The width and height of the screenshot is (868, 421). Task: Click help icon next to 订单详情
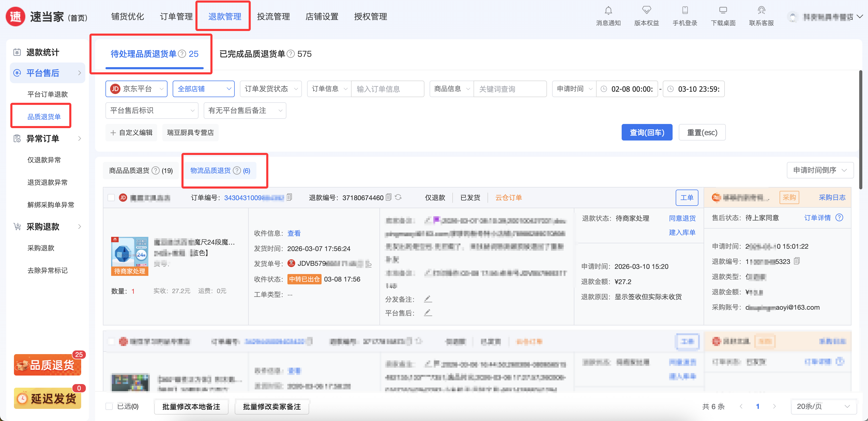pos(839,217)
